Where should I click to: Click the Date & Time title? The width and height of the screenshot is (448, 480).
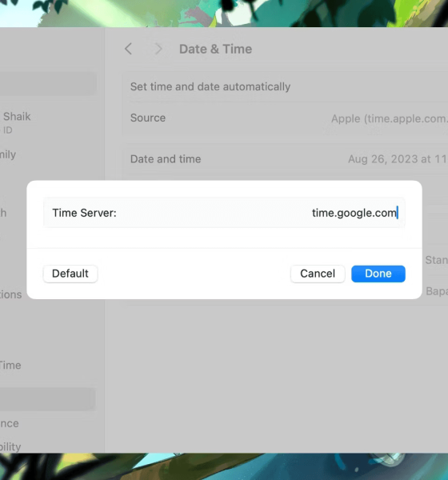coord(215,49)
